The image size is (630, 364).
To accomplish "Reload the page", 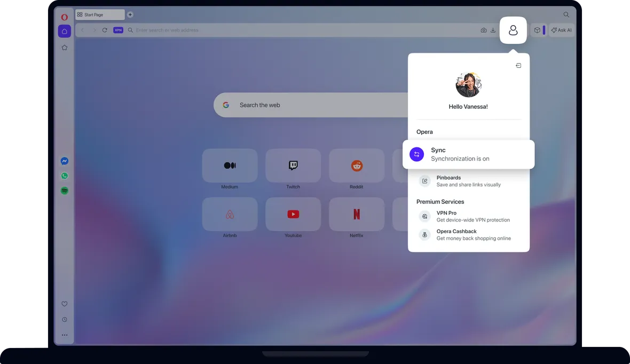I will click(x=105, y=30).
